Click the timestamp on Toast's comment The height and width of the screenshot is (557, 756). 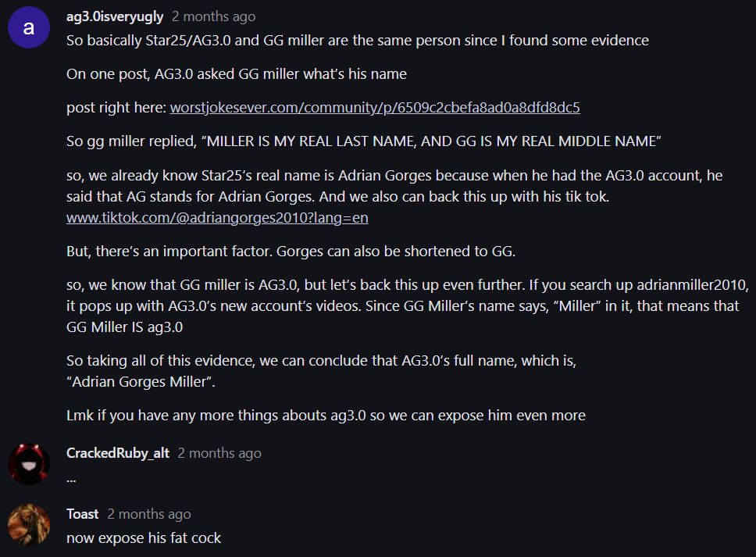(x=149, y=514)
